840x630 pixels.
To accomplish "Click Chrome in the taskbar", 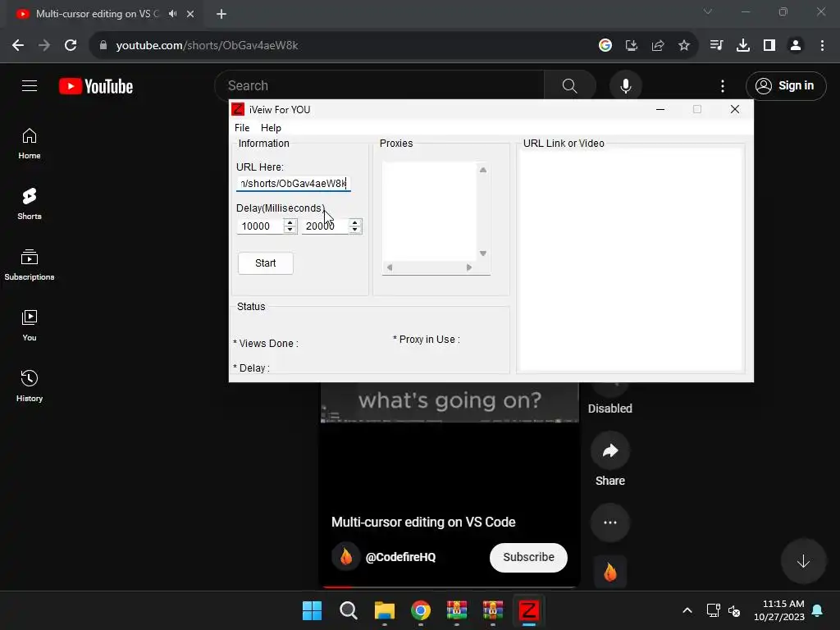I will 421,610.
